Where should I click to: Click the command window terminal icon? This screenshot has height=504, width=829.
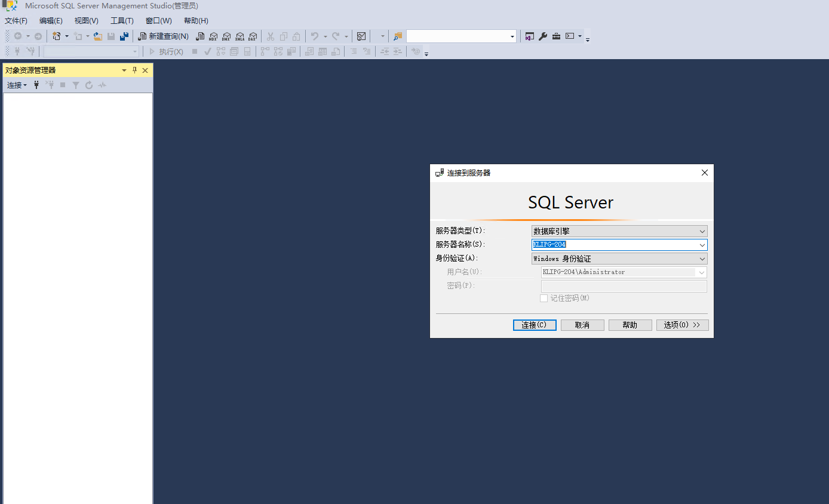click(x=570, y=36)
